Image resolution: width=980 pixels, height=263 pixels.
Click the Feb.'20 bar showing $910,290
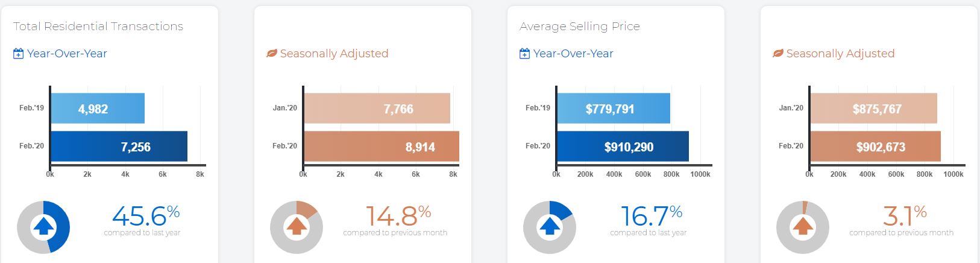pyautogui.click(x=623, y=147)
